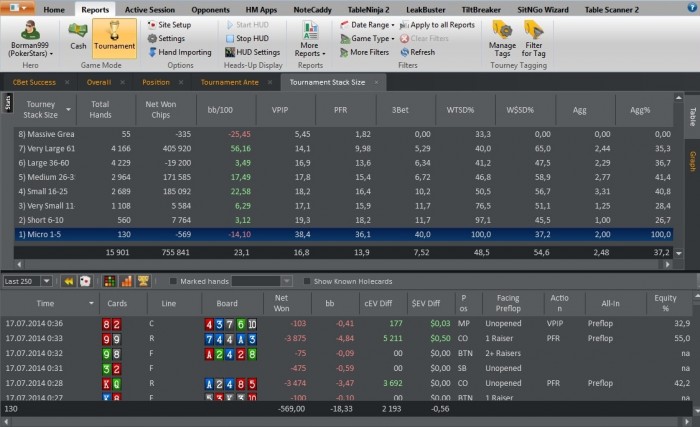
Task: Click the go-back arrows icon in hands toolbar
Action: (68, 281)
